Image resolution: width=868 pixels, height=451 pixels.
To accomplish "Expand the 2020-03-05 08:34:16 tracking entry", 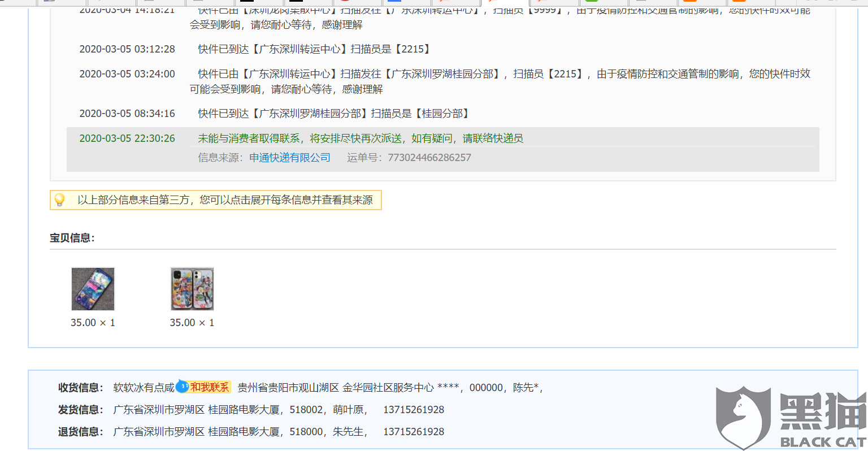I will point(333,113).
